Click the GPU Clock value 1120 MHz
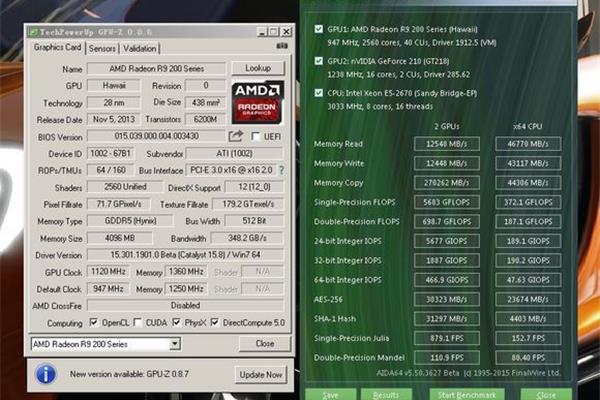Screen dimensions: 600x400 [x=108, y=271]
